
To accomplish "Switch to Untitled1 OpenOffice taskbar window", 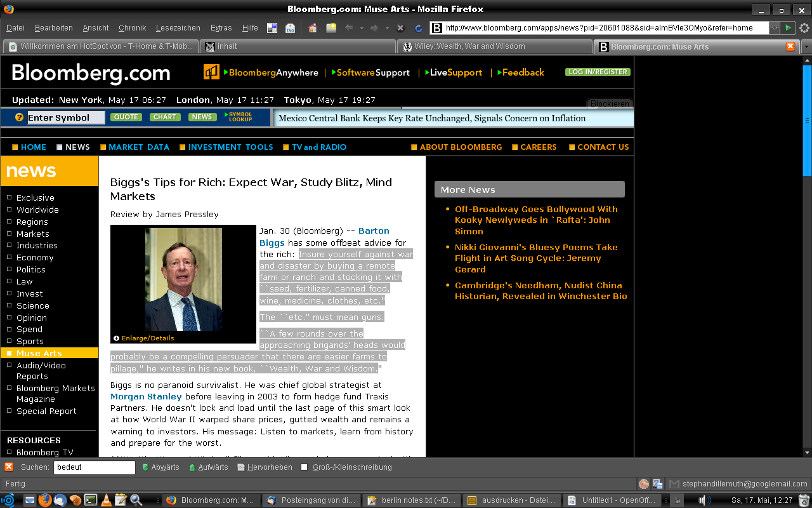I will point(613,500).
